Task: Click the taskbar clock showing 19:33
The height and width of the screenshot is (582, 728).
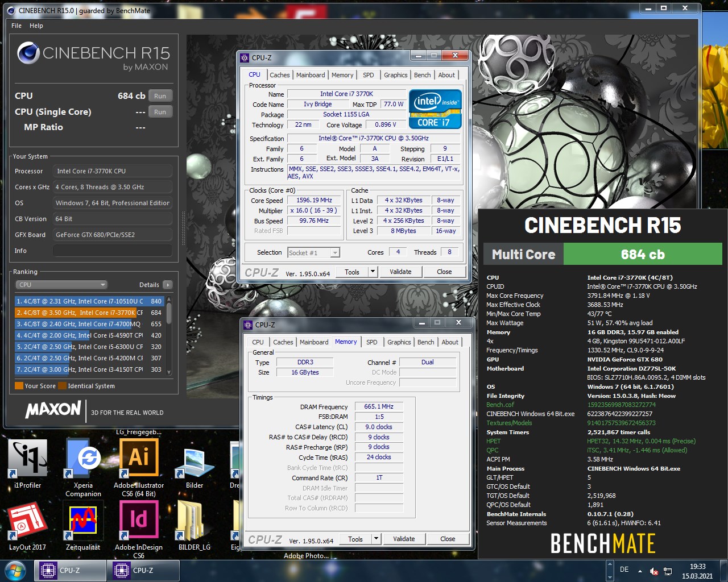Action: pos(697,571)
